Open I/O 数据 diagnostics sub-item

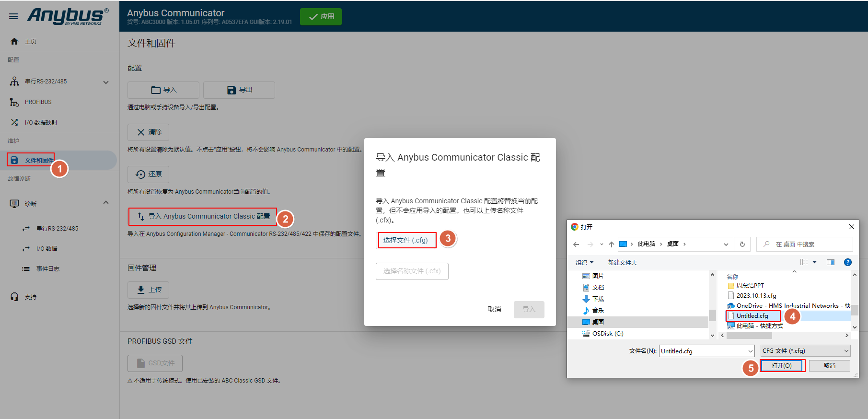point(47,249)
